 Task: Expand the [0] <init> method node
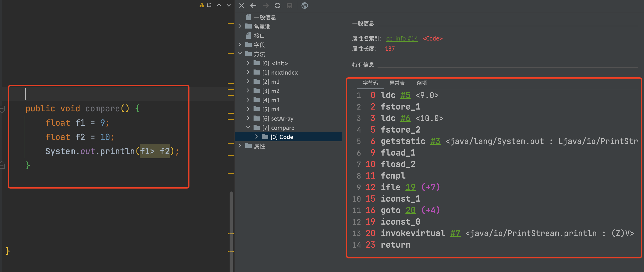click(248, 63)
